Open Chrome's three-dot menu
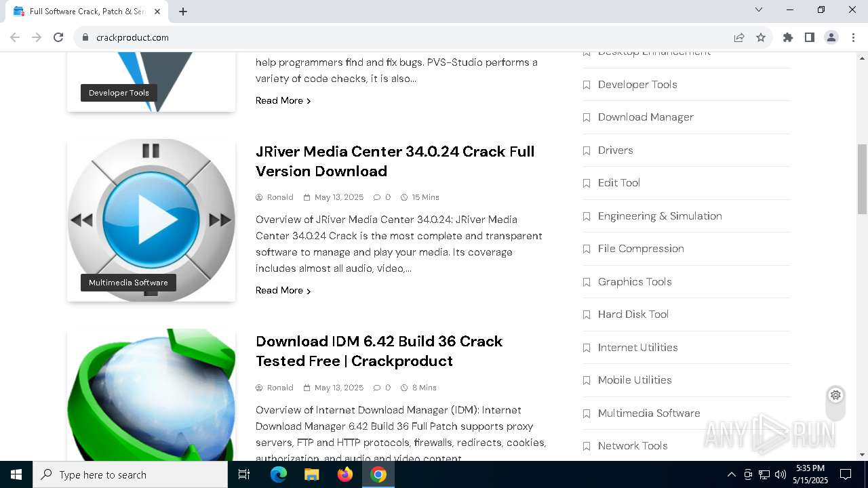 (x=853, y=37)
